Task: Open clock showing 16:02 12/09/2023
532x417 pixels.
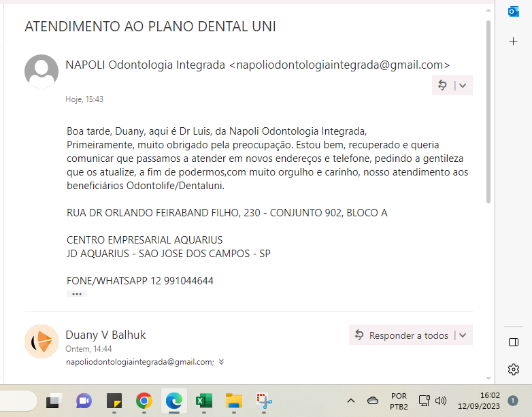Action: point(478,401)
